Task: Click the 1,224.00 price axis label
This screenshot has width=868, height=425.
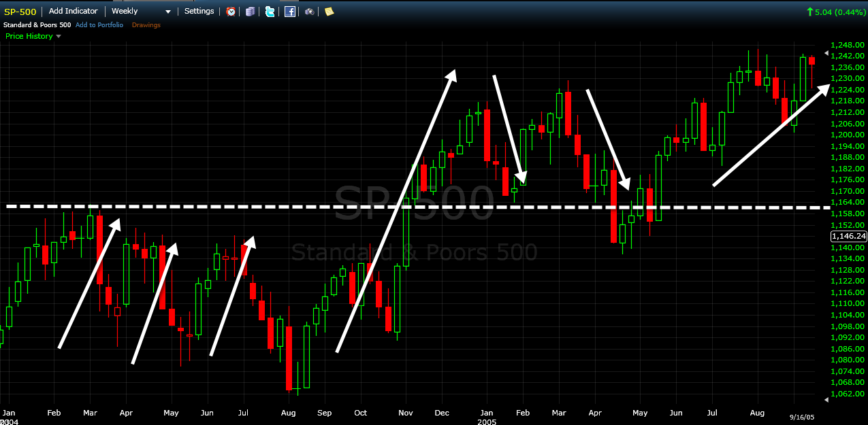Action: (x=846, y=90)
